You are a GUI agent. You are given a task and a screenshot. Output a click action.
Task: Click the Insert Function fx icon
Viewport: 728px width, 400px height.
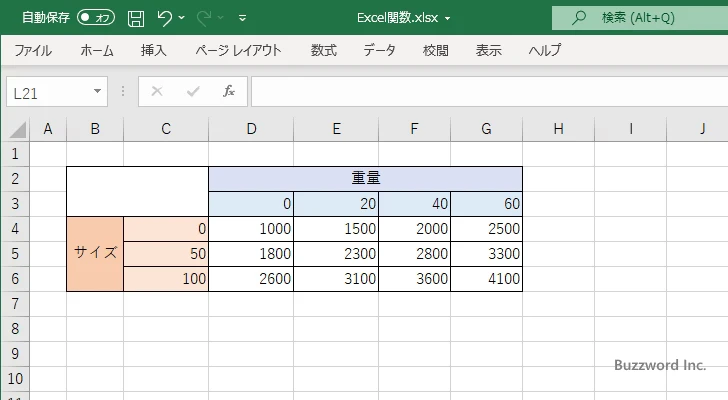tap(229, 91)
